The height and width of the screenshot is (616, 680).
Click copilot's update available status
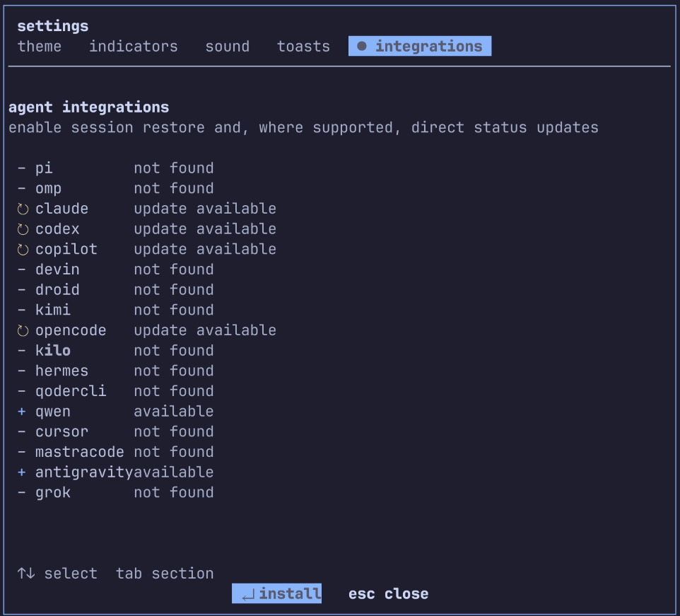(205, 250)
